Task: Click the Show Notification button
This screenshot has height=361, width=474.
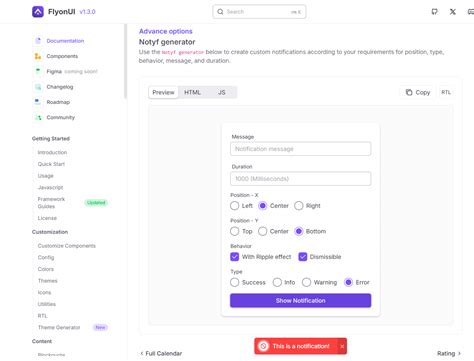Action: coord(300,301)
